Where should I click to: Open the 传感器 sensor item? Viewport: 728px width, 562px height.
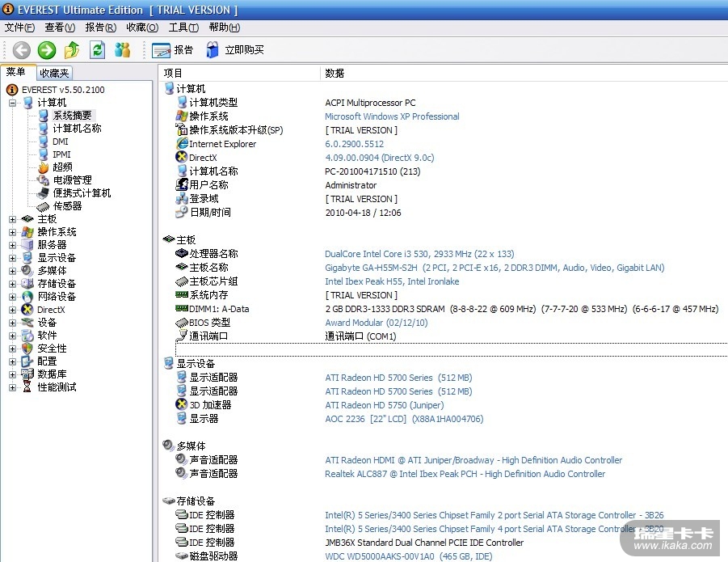pyautogui.click(x=67, y=206)
